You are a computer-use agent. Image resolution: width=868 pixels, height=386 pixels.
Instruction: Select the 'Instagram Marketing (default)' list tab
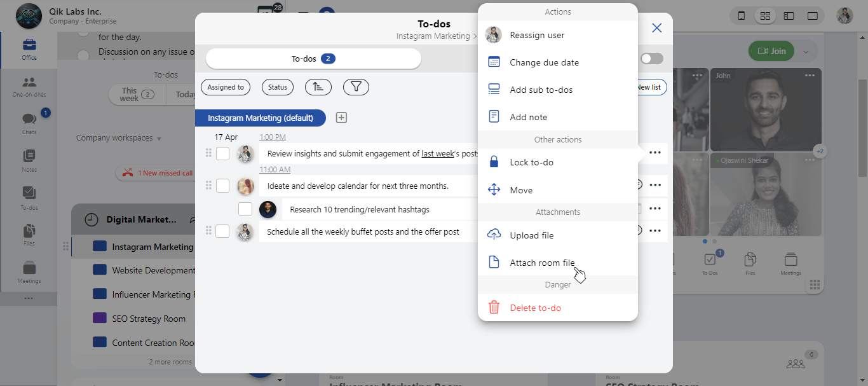261,118
